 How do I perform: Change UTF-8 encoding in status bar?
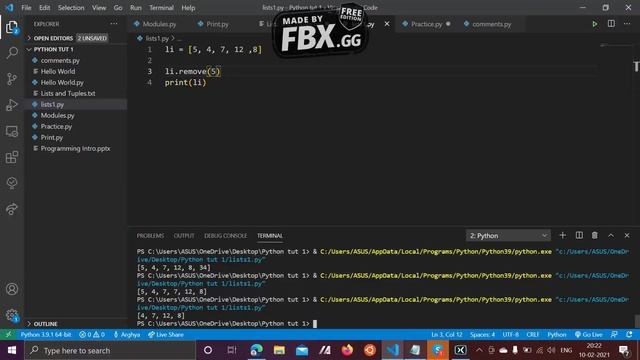pos(511,335)
